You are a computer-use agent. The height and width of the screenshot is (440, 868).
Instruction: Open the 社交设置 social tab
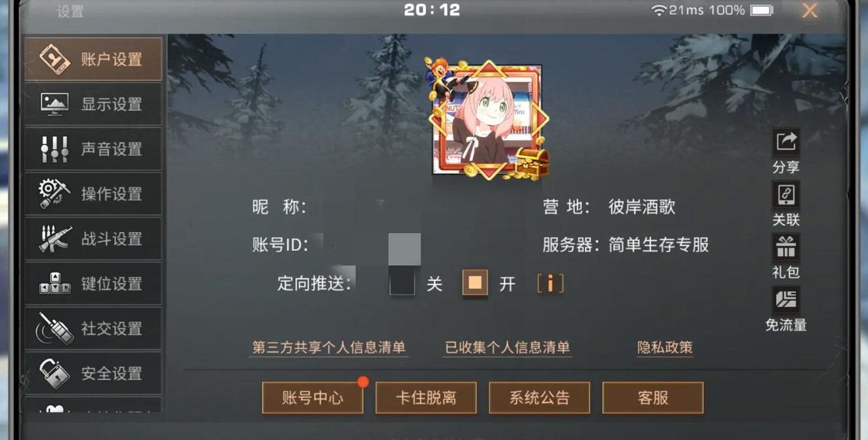point(93,328)
